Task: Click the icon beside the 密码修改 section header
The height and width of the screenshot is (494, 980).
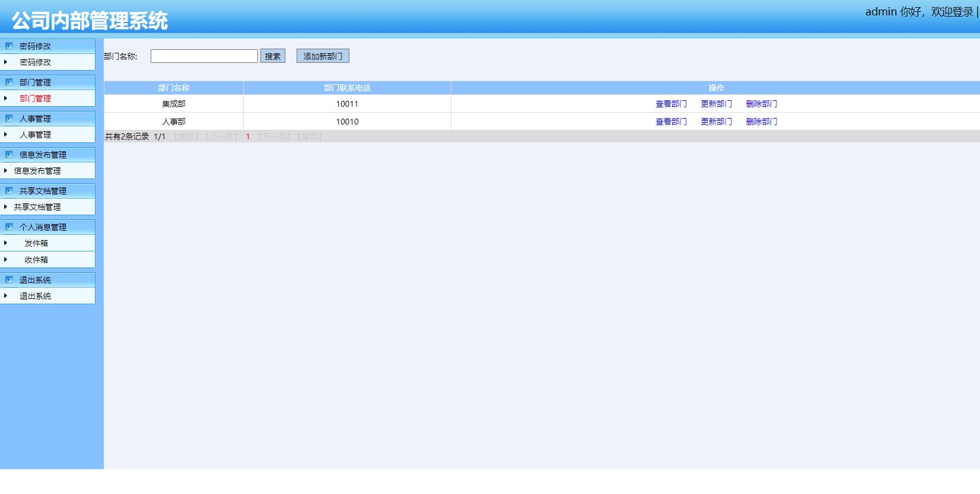Action: (9, 46)
